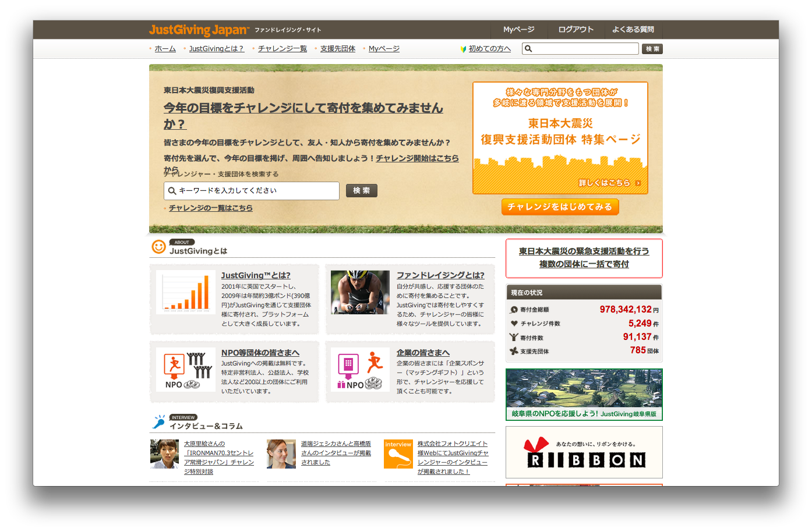The height and width of the screenshot is (532, 812).
Task: Open チャレンジ一覧 in the navigation bar
Action: [x=282, y=48]
